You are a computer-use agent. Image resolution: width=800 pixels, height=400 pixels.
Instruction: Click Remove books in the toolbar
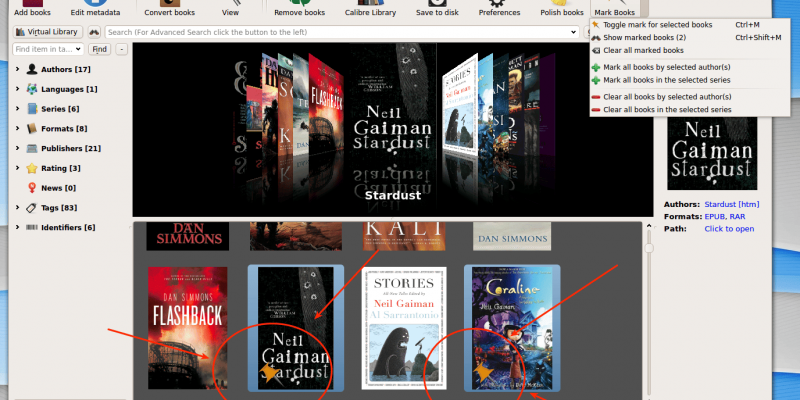point(299,8)
